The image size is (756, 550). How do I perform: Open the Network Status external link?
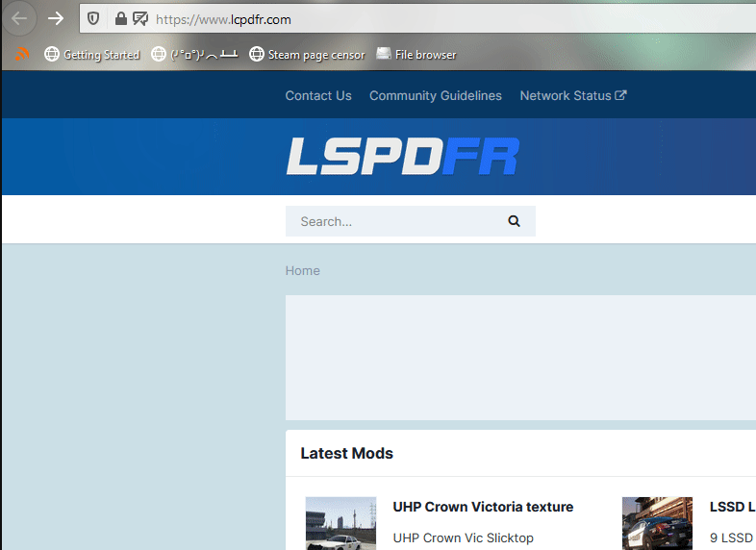pyautogui.click(x=573, y=95)
